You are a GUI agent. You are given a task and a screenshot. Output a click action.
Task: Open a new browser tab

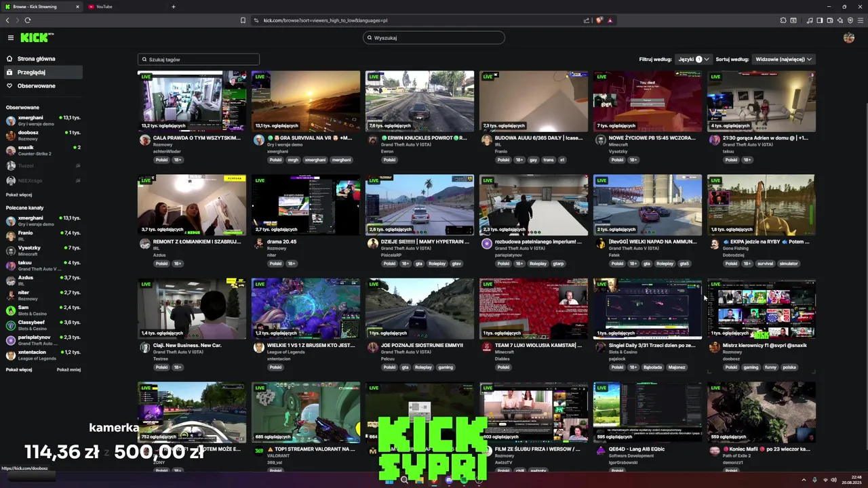173,7
